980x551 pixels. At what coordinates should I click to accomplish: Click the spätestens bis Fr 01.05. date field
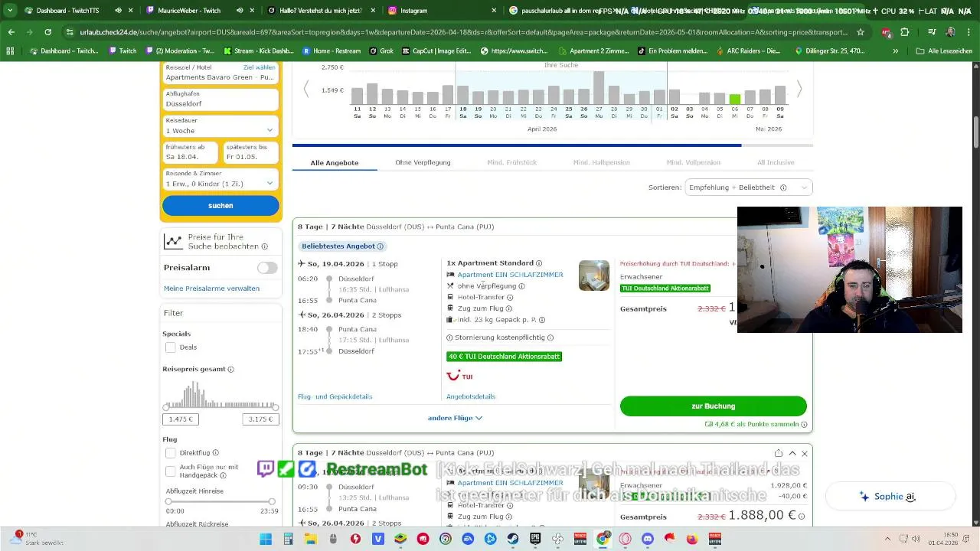coord(250,152)
